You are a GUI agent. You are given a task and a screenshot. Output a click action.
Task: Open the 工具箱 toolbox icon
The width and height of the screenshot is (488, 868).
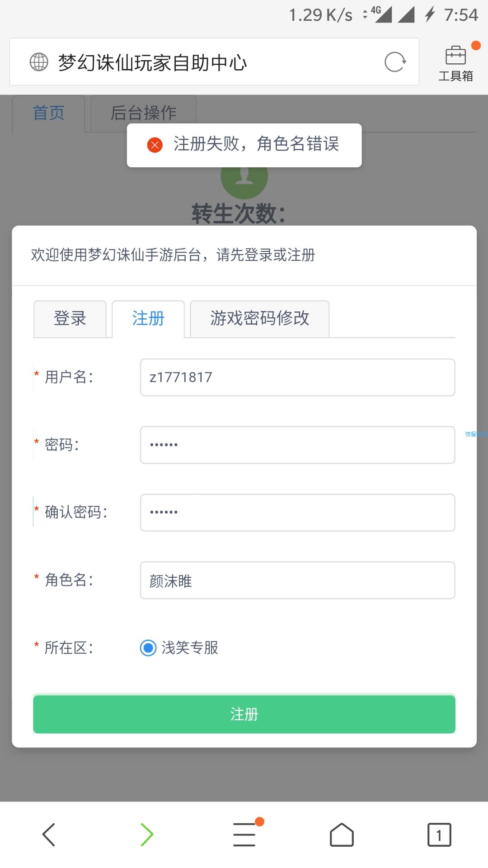click(455, 64)
